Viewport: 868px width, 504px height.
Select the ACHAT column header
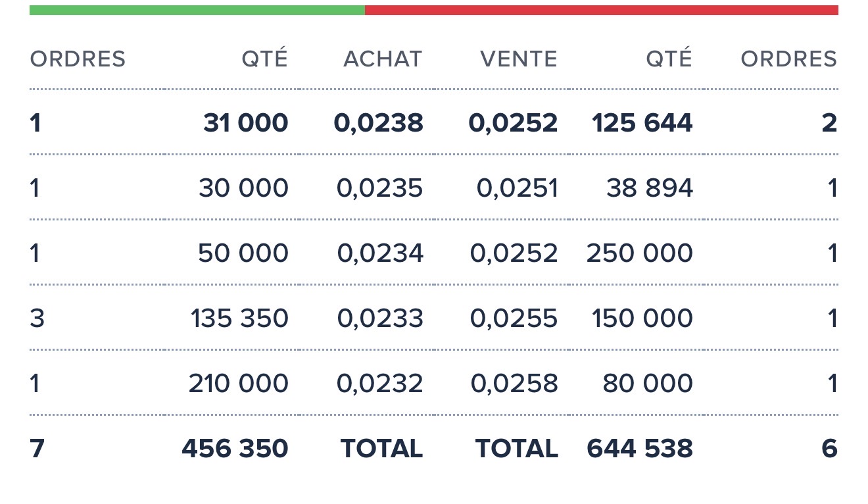coord(383,59)
